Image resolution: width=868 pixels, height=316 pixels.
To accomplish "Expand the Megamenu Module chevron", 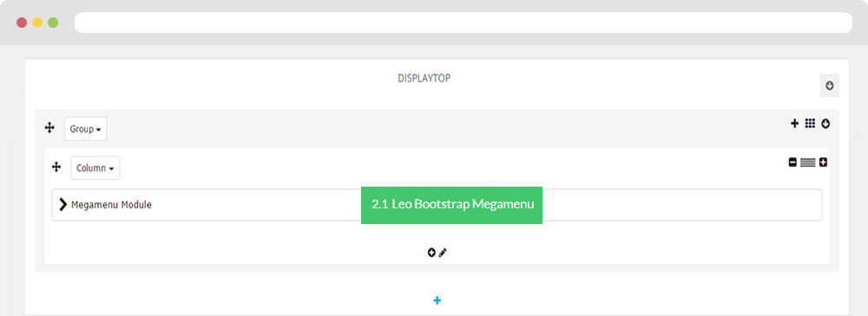I will tap(63, 204).
